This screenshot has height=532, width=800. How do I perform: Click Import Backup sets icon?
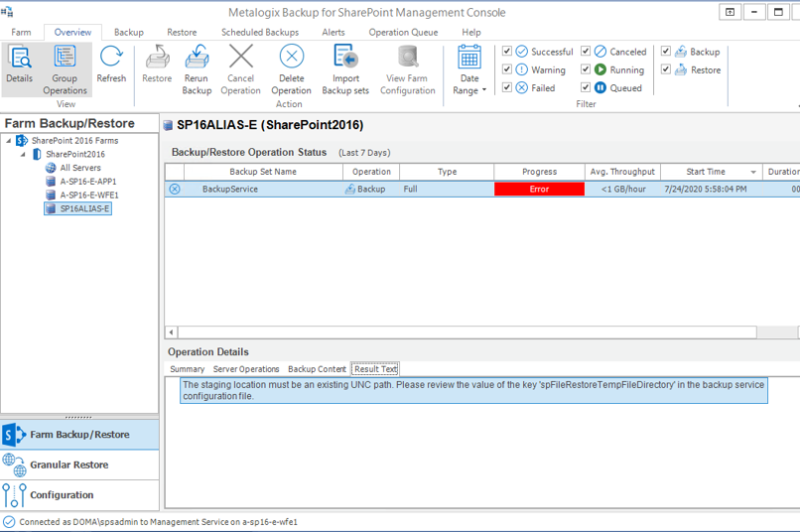point(345,67)
